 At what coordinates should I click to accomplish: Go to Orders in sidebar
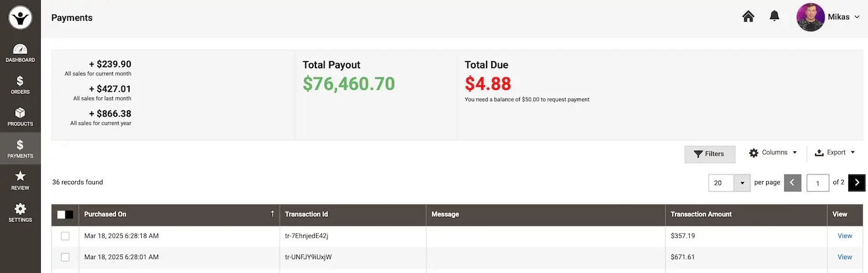point(20,85)
